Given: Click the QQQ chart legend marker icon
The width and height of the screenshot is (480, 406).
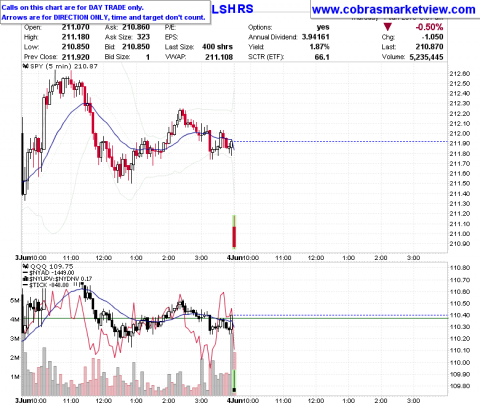Looking at the screenshot, I should (26, 266).
